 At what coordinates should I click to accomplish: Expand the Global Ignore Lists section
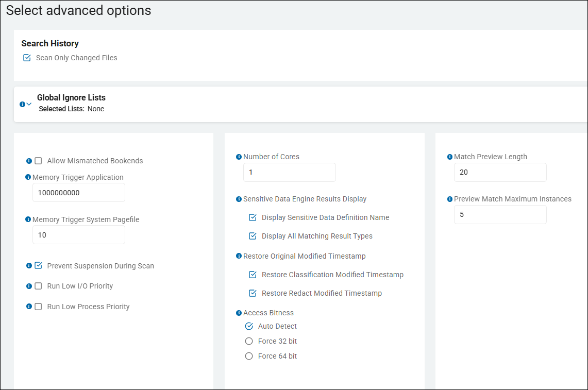click(x=28, y=104)
